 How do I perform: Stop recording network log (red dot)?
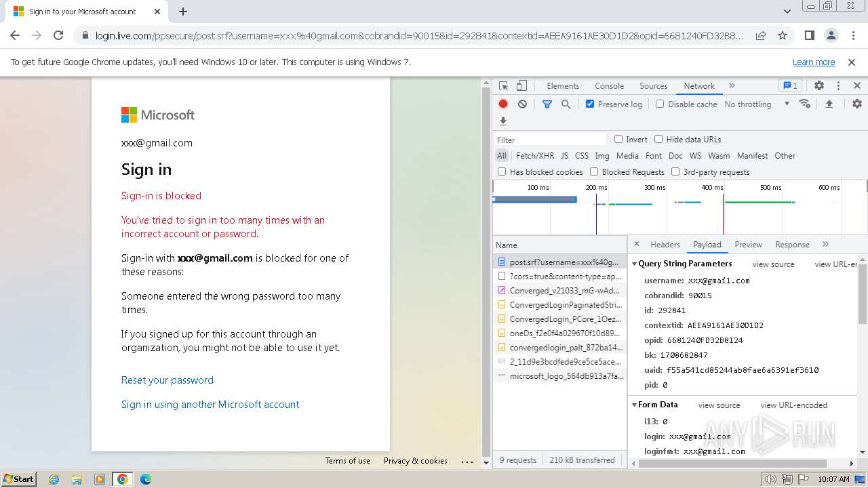tap(503, 104)
